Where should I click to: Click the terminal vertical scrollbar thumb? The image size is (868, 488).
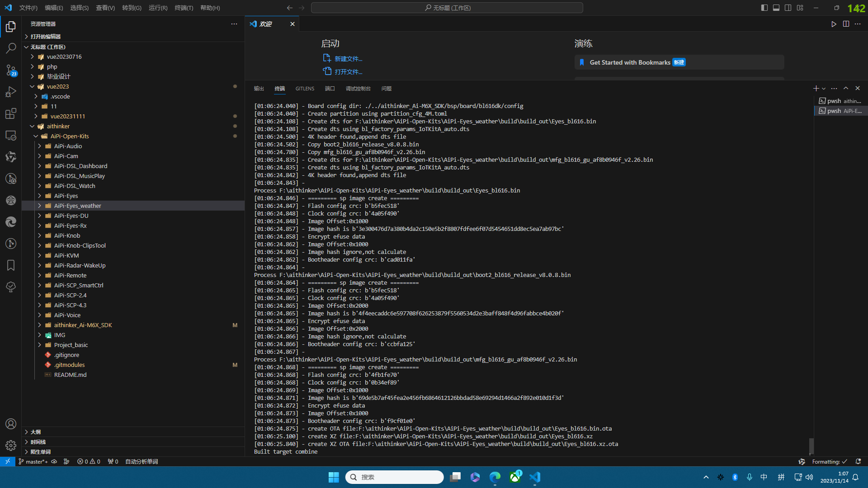pyautogui.click(x=811, y=446)
